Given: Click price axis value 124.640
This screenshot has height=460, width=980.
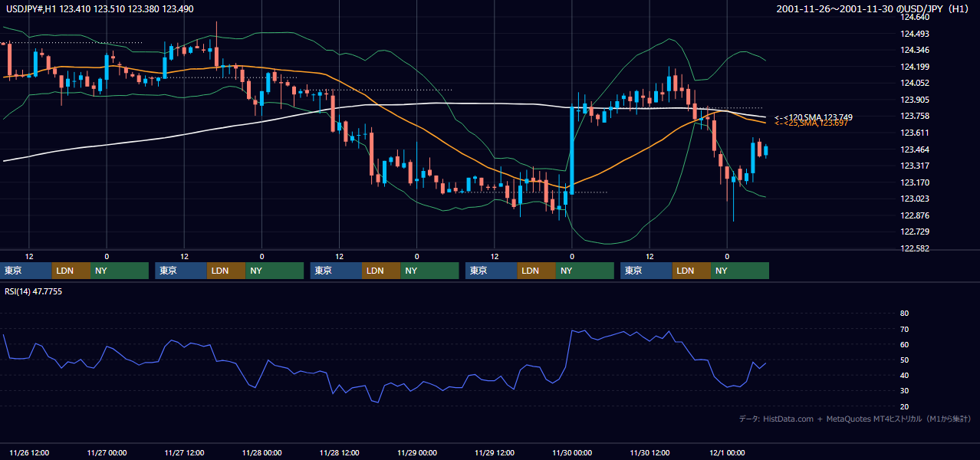Looking at the screenshot, I should pos(914,17).
